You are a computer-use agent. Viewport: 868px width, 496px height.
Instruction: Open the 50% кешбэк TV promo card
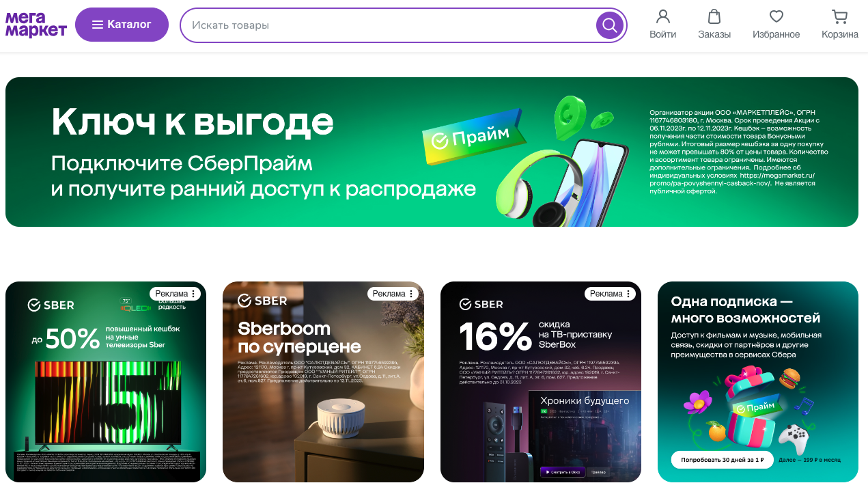point(106,382)
